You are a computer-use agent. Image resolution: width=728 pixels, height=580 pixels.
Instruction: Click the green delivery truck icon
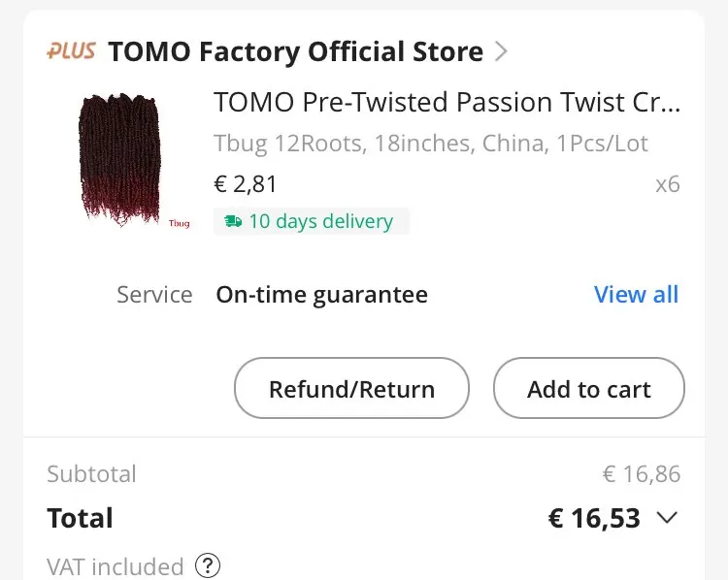(x=233, y=221)
